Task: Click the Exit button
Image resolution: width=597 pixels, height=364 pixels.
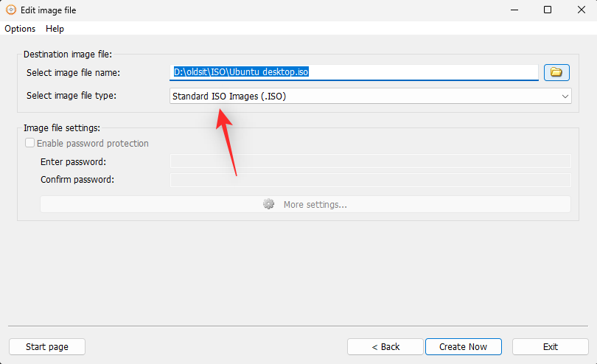Action: point(550,346)
